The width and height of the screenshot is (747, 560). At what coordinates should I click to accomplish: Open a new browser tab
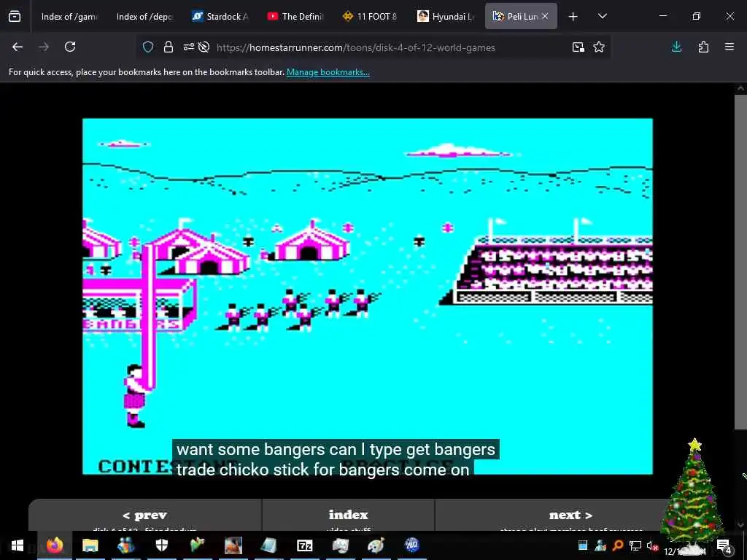pyautogui.click(x=573, y=17)
